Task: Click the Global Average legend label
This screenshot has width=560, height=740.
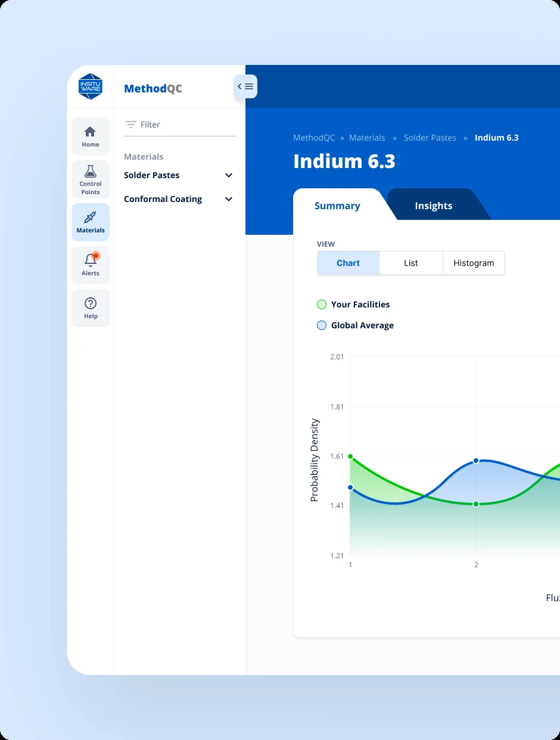Action: [362, 325]
